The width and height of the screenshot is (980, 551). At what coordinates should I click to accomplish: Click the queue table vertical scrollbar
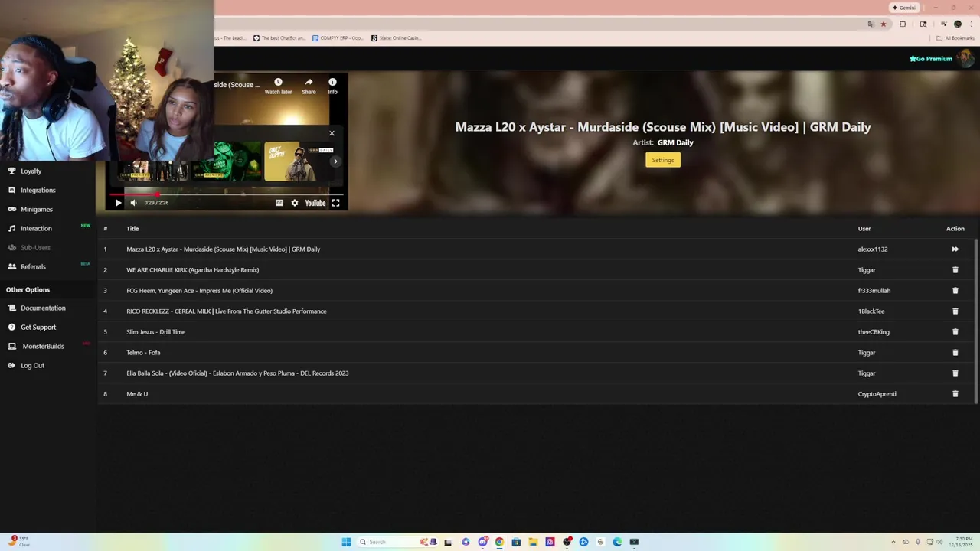(976, 320)
